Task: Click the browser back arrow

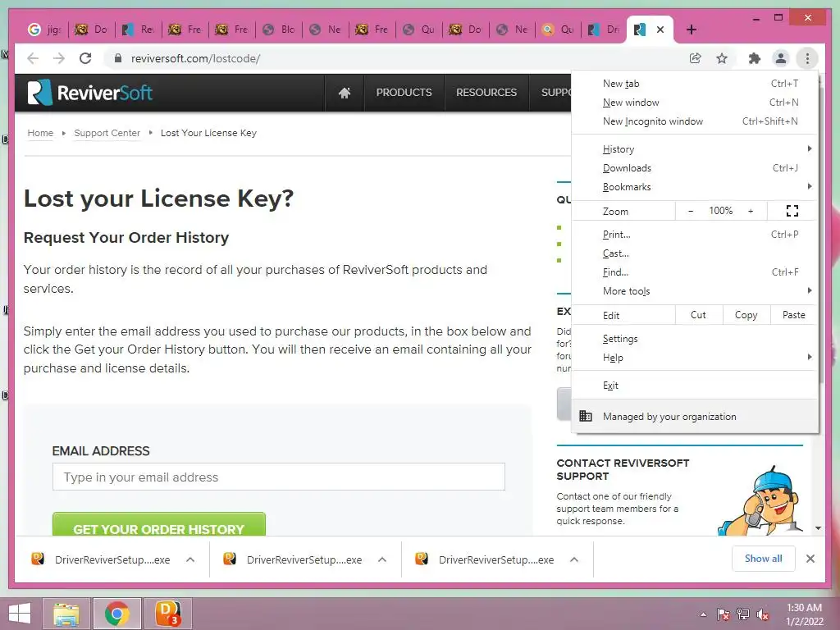Action: (x=33, y=58)
